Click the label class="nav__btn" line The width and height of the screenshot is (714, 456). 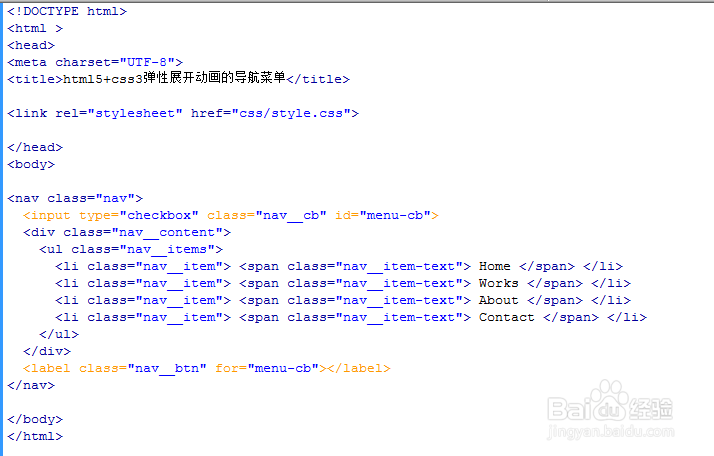click(207, 368)
